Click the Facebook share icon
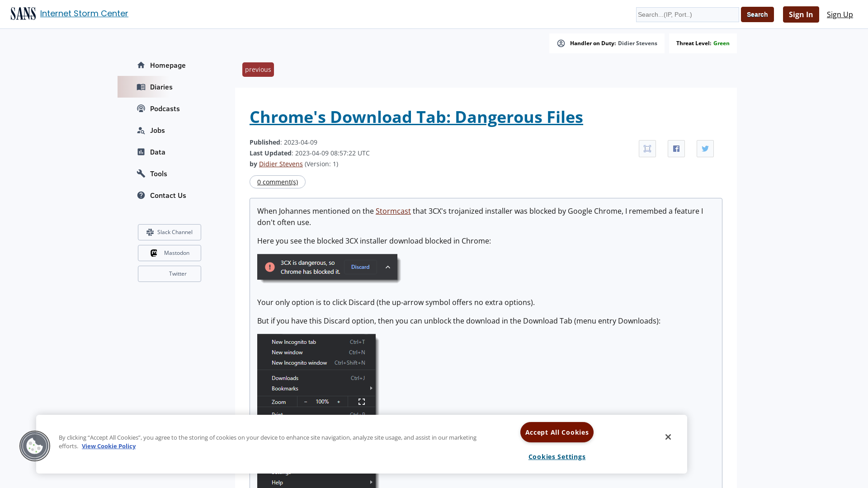The image size is (868, 488). tap(676, 148)
